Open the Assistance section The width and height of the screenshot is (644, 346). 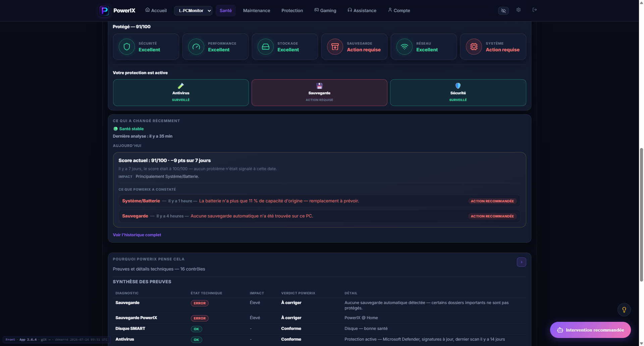[362, 10]
